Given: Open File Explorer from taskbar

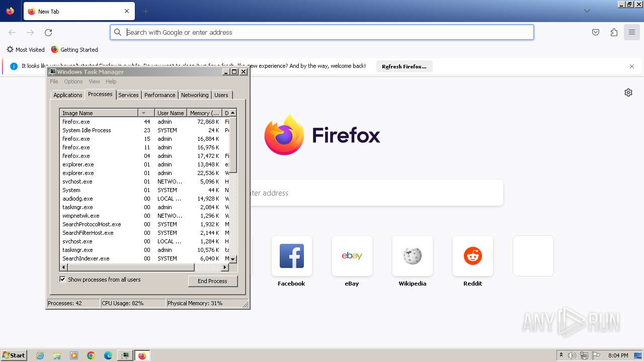Looking at the screenshot, I should point(57,355).
